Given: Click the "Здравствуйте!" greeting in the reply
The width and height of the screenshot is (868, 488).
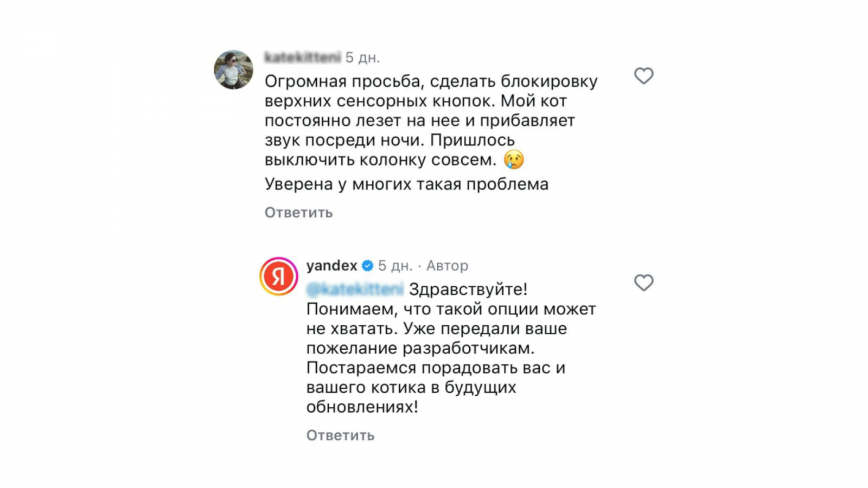Looking at the screenshot, I should pyautogui.click(x=468, y=290).
